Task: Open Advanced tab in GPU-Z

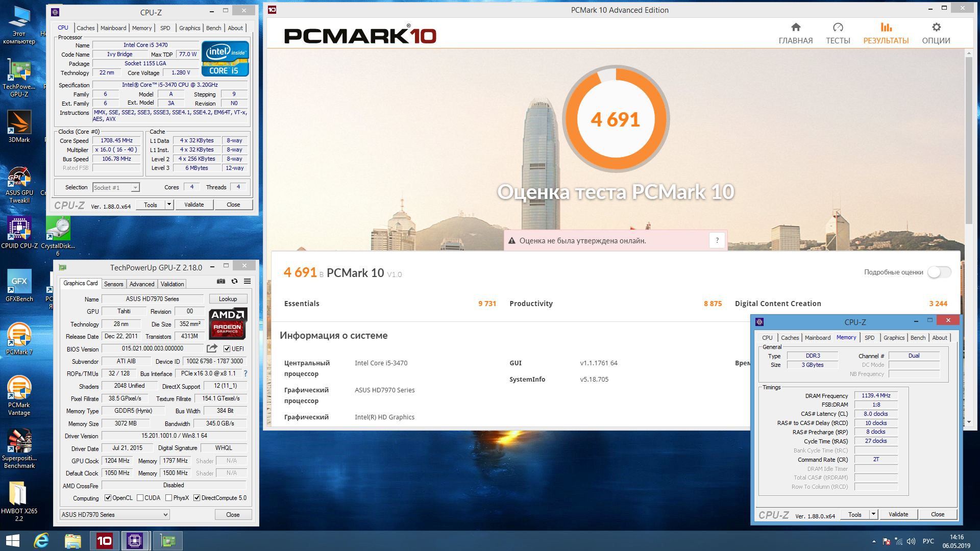Action: pyautogui.click(x=142, y=284)
